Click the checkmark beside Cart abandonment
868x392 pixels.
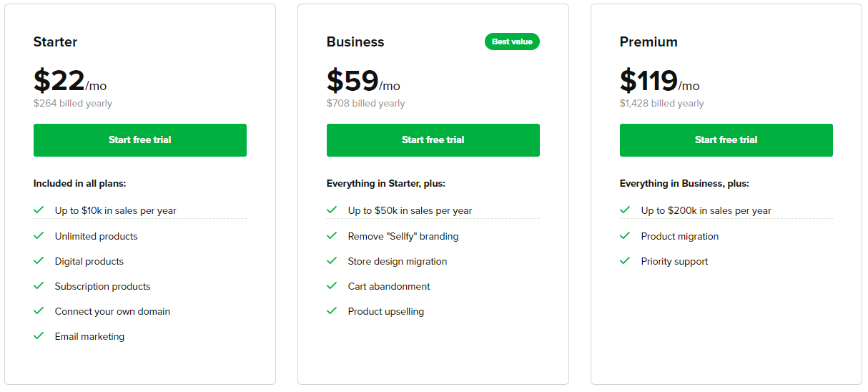tap(332, 285)
